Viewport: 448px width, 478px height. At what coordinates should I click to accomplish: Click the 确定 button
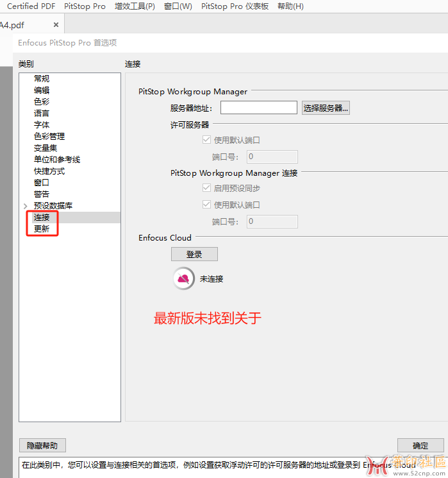tap(420, 445)
